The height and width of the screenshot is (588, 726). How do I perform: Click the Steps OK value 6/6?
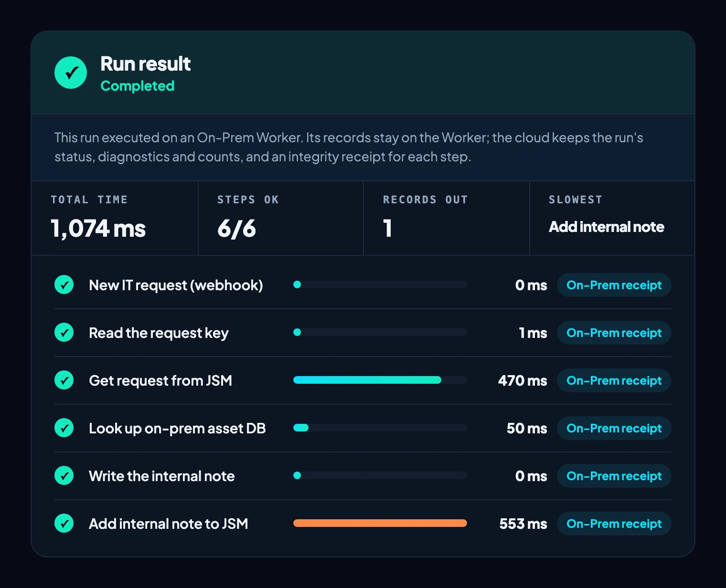click(236, 228)
